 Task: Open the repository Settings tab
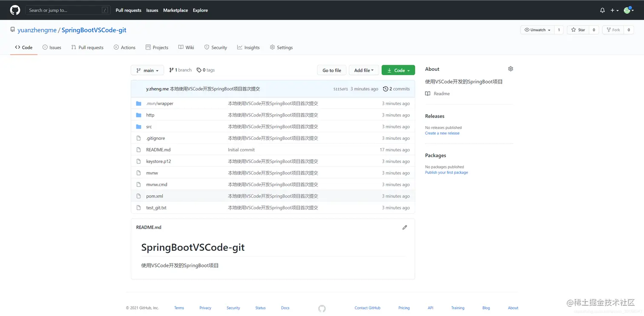[281, 47]
